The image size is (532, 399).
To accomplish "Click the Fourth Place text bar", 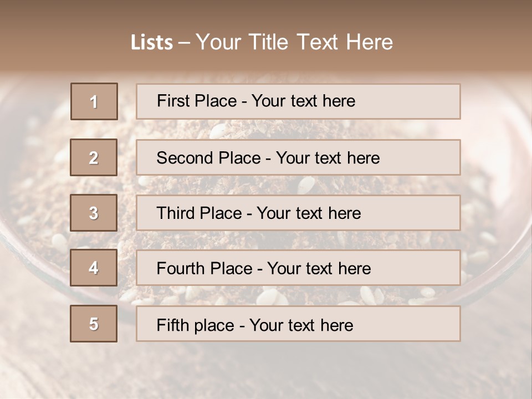I will coord(298,268).
